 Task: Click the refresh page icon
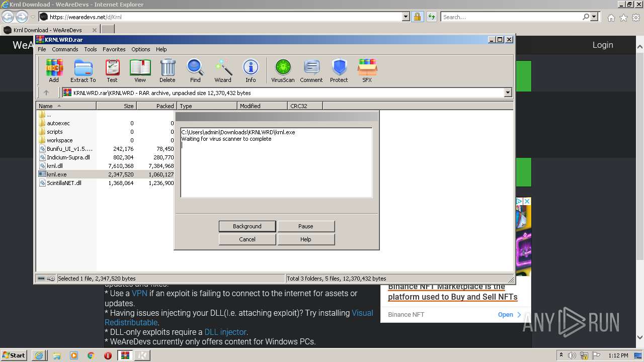coord(431,17)
